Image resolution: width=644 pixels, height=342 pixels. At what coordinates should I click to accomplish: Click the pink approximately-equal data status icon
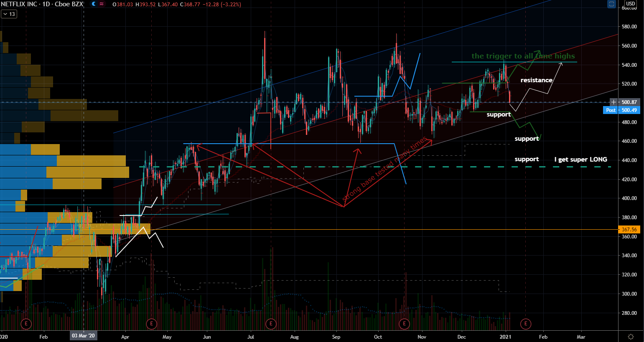coord(102,4)
